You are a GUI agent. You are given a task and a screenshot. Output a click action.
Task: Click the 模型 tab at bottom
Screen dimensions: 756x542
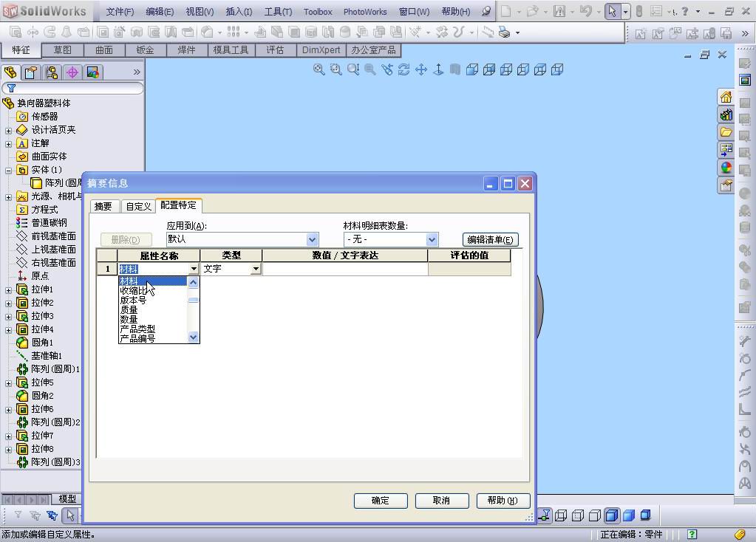click(67, 498)
